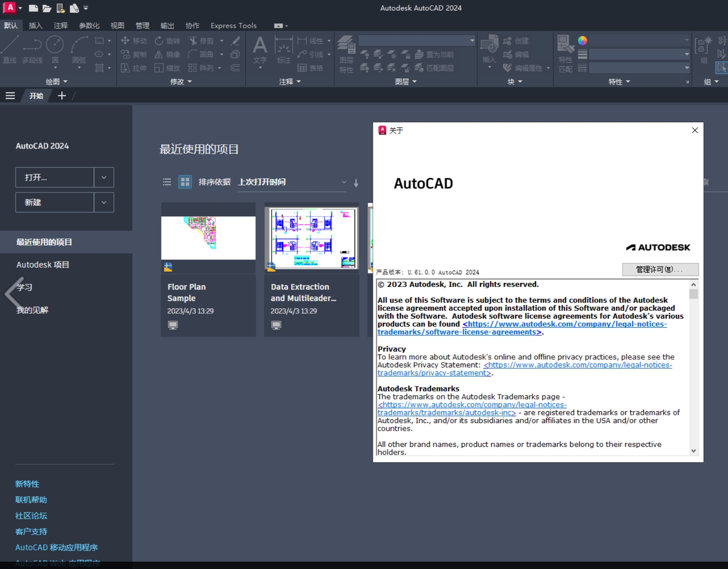
Task: Select the Dimension (标注) tool
Action: 284,50
